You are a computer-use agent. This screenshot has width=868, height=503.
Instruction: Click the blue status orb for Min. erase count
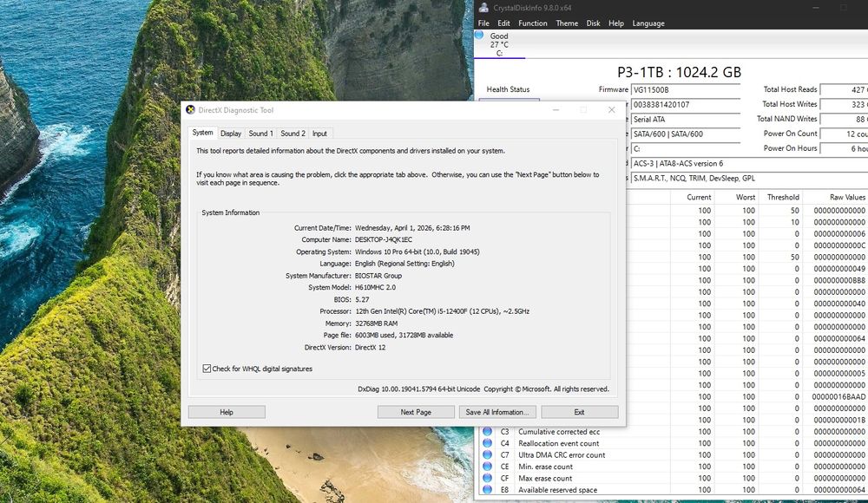(487, 467)
